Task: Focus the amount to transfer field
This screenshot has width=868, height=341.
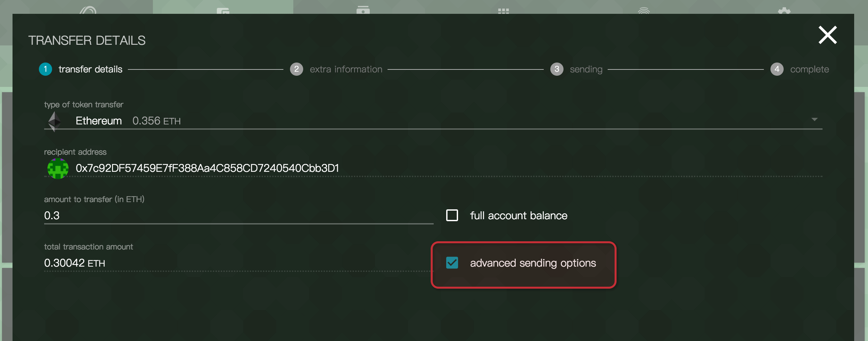Action: pyautogui.click(x=239, y=216)
